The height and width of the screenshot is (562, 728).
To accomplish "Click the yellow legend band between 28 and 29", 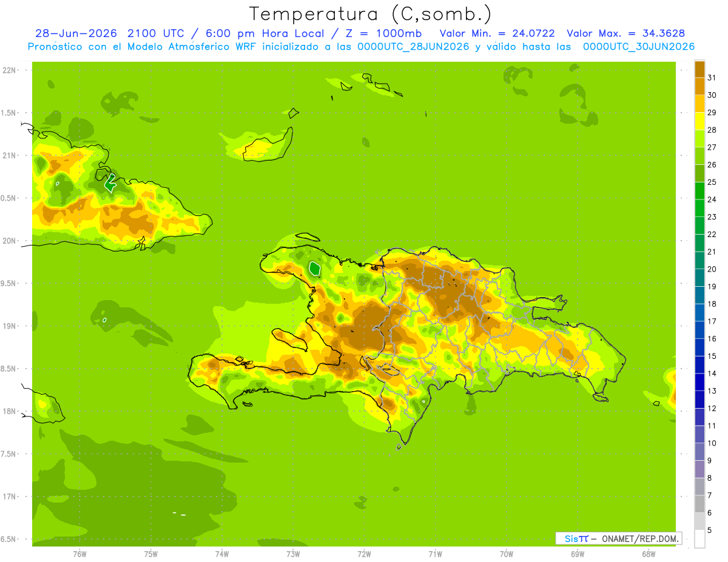I will click(x=699, y=121).
